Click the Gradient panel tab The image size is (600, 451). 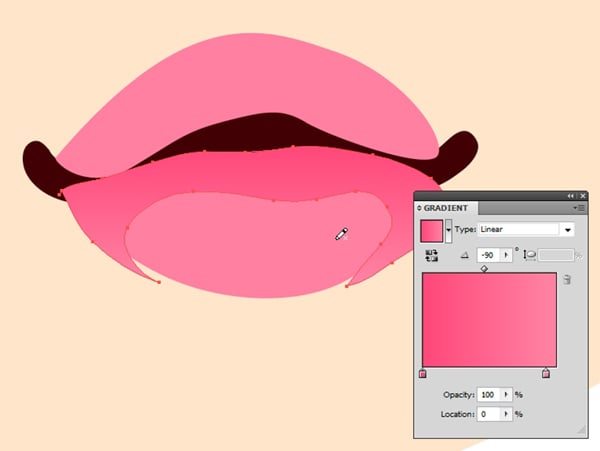coord(447,208)
